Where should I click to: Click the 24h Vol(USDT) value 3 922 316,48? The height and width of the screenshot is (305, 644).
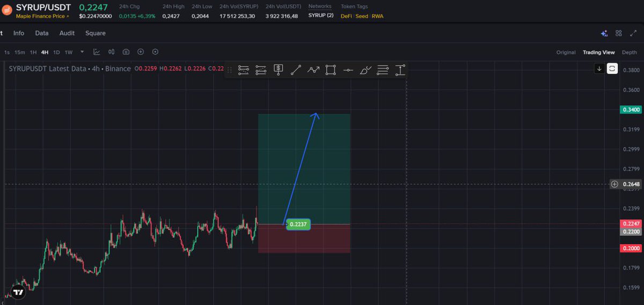coord(281,16)
